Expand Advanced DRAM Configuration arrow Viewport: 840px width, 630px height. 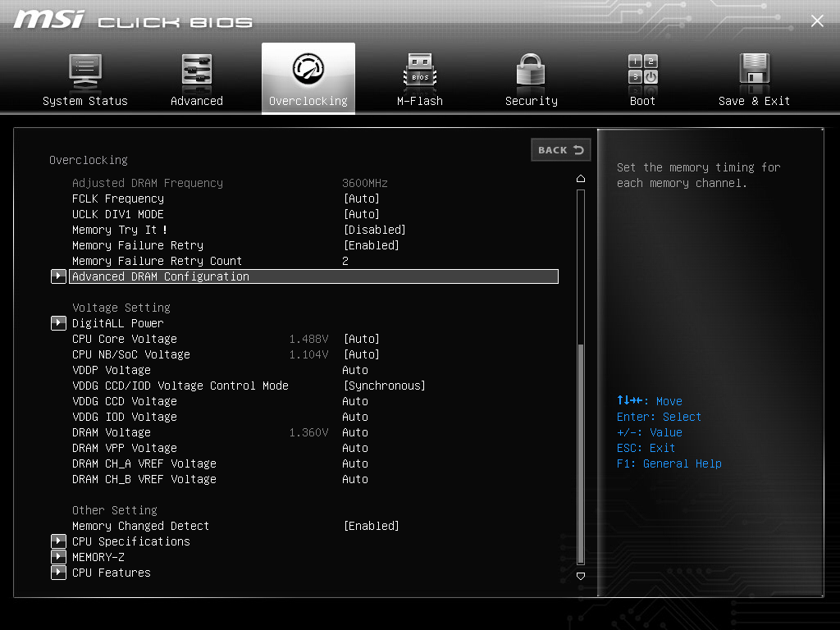click(x=58, y=276)
